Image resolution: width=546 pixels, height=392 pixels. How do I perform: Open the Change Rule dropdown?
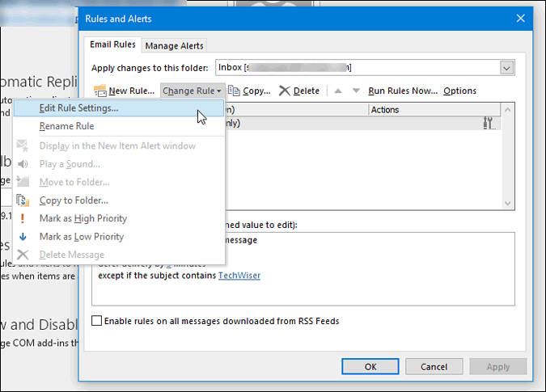192,91
